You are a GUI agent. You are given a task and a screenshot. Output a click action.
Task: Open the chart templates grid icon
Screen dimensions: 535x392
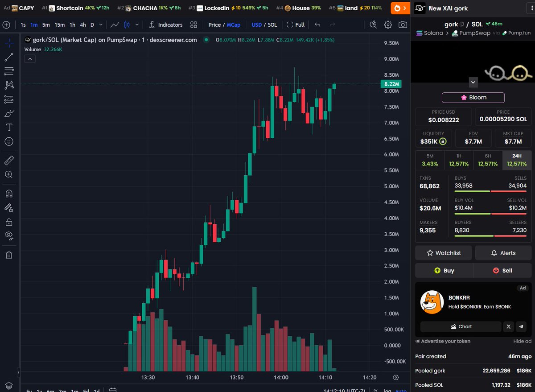193,25
